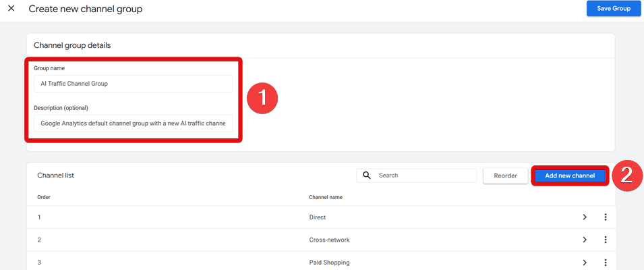Open more options for Paid Shopping channel

coord(606,263)
